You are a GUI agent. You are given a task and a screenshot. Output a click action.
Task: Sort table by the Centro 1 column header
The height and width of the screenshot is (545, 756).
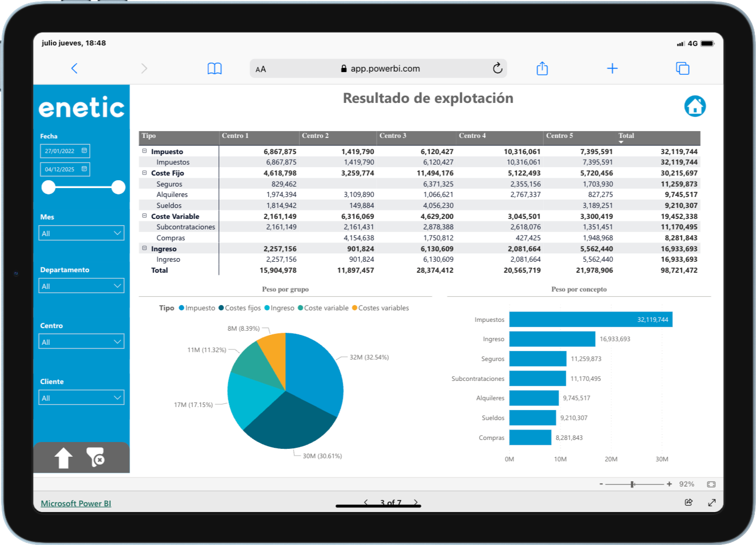click(235, 136)
